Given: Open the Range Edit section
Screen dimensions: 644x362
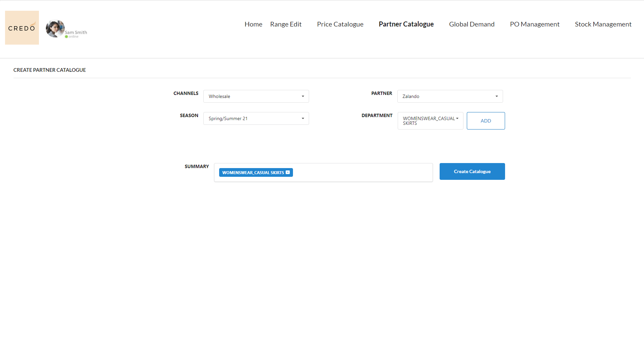Looking at the screenshot, I should [286, 24].
